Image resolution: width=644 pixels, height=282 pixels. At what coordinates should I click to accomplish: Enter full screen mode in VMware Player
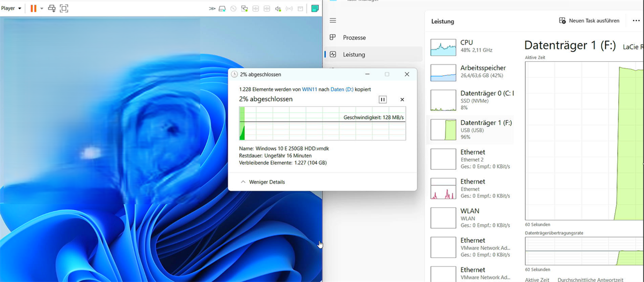point(64,9)
